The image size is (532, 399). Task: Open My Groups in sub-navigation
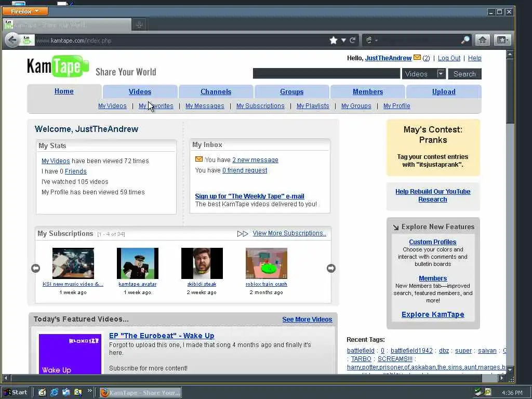pos(356,106)
